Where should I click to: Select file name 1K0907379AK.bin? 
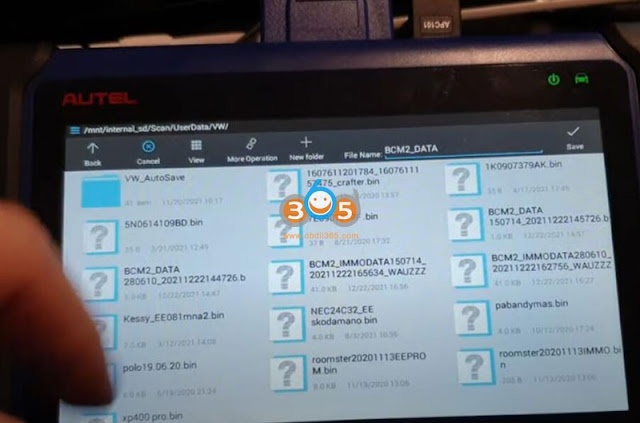[x=523, y=165]
